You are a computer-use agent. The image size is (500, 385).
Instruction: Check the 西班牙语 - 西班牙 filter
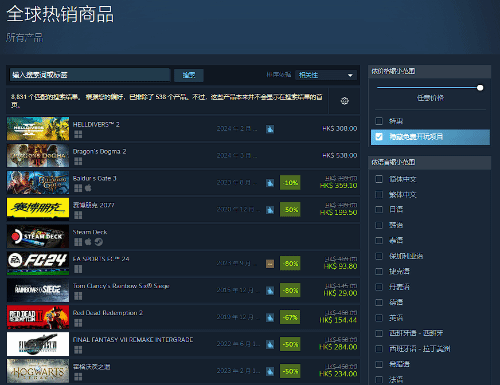coord(379,333)
